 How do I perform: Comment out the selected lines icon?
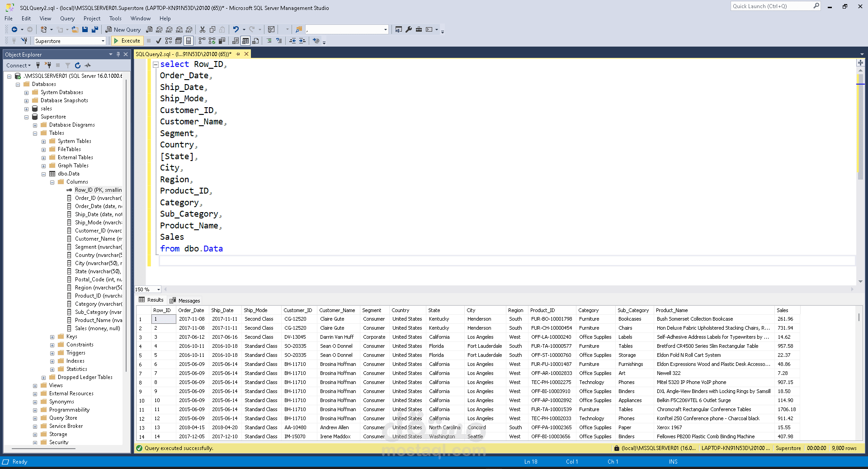point(269,41)
